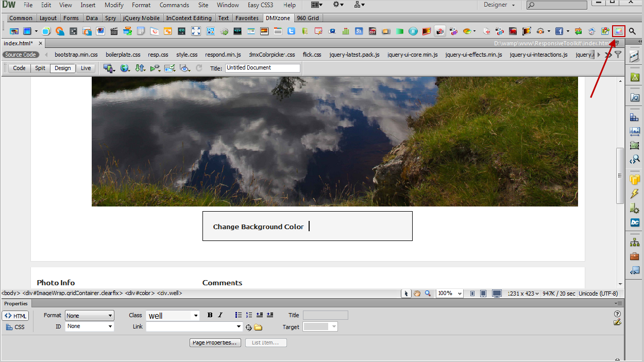Open the window size 1231 x 423 dropdown
The image size is (644, 362).
coord(523,294)
